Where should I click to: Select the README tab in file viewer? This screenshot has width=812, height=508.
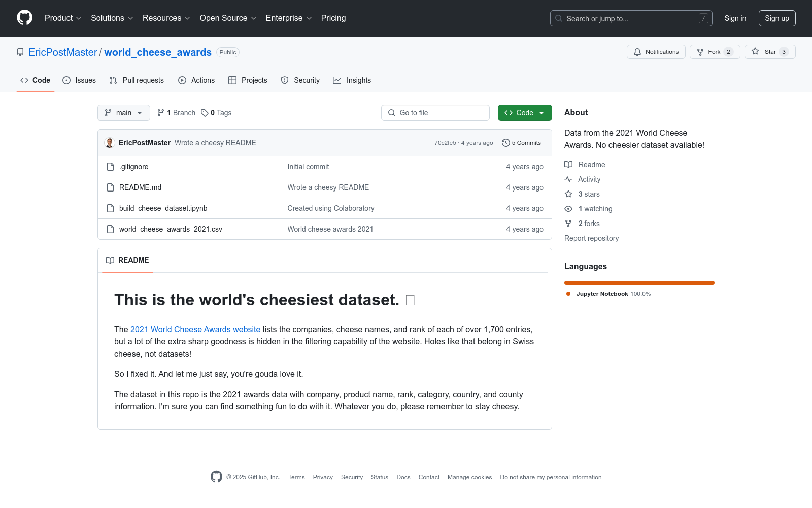point(127,260)
